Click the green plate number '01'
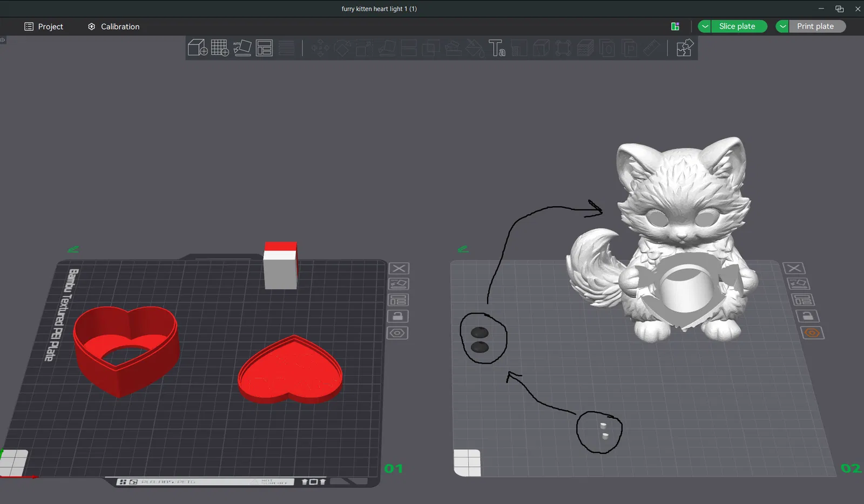The width and height of the screenshot is (864, 504). pos(394,468)
